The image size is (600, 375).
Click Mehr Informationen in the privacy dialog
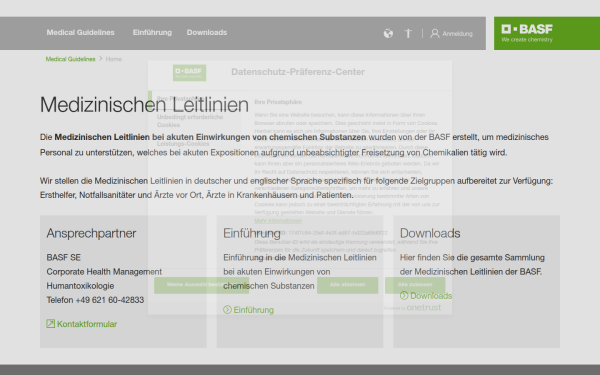click(x=278, y=221)
